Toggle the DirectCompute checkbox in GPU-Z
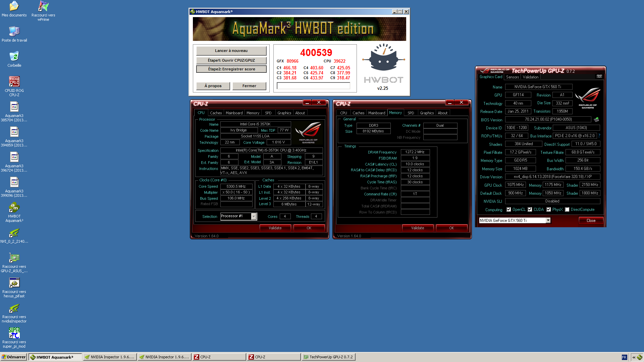 pyautogui.click(x=567, y=209)
